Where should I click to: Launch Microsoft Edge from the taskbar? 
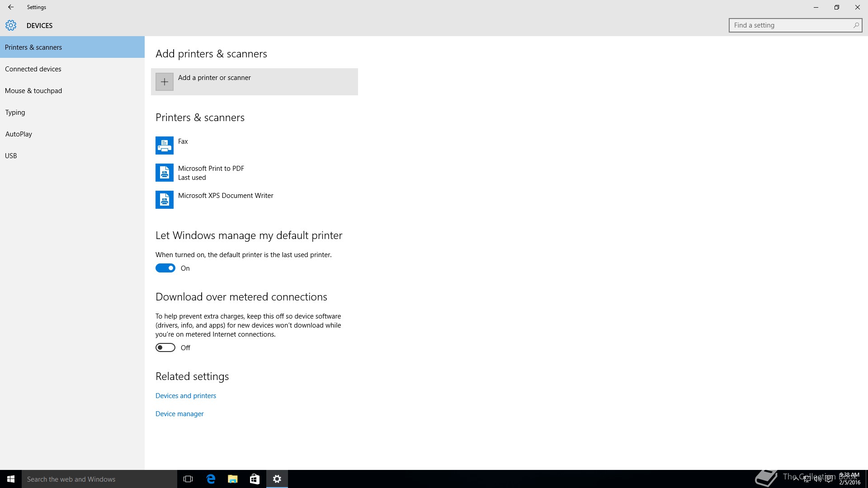210,479
